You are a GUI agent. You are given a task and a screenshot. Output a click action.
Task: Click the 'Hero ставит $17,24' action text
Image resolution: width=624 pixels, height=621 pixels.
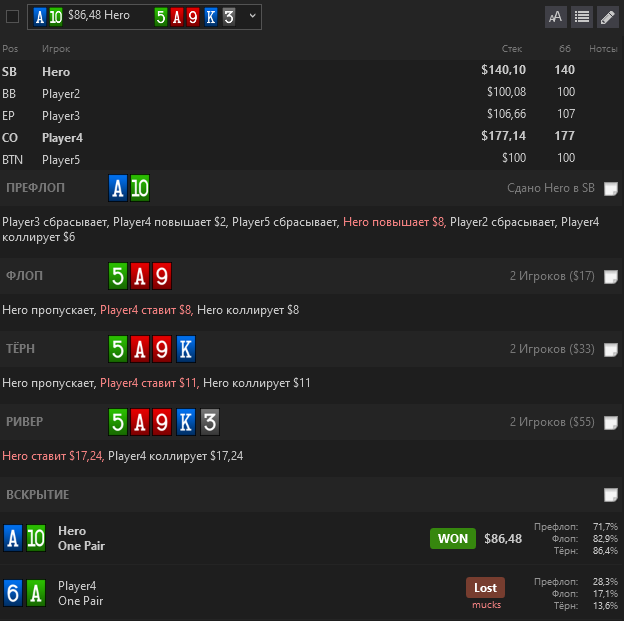click(52, 456)
